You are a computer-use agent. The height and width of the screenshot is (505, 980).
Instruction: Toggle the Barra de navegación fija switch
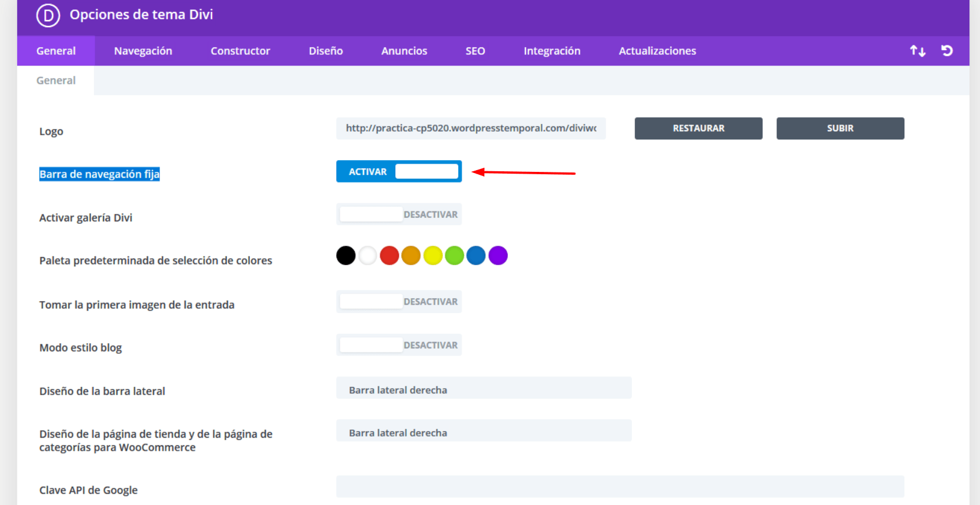tap(399, 171)
